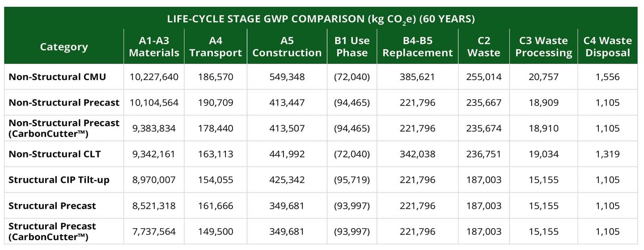The height and width of the screenshot is (250, 644).
Task: Click the C3 Waste Processing header
Action: click(x=543, y=47)
